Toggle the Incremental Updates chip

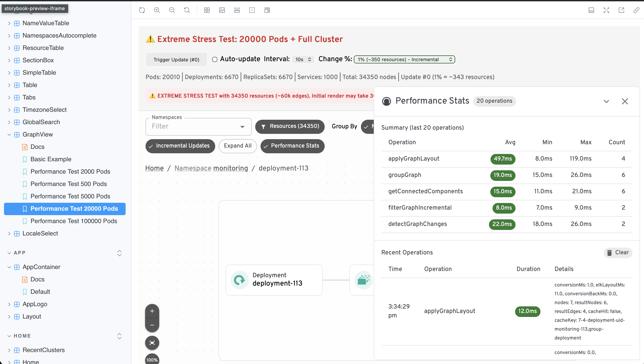click(x=180, y=146)
